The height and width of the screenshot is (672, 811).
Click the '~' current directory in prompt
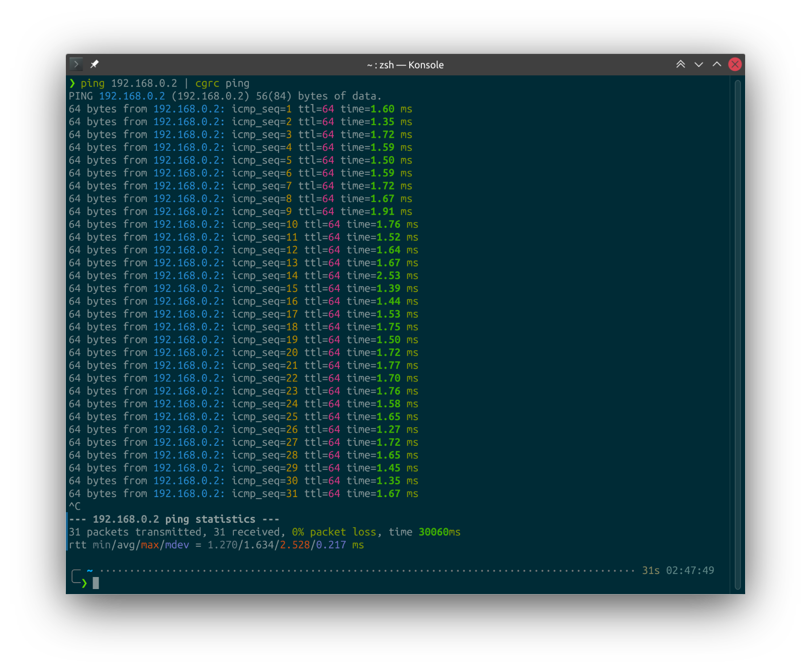[89, 570]
